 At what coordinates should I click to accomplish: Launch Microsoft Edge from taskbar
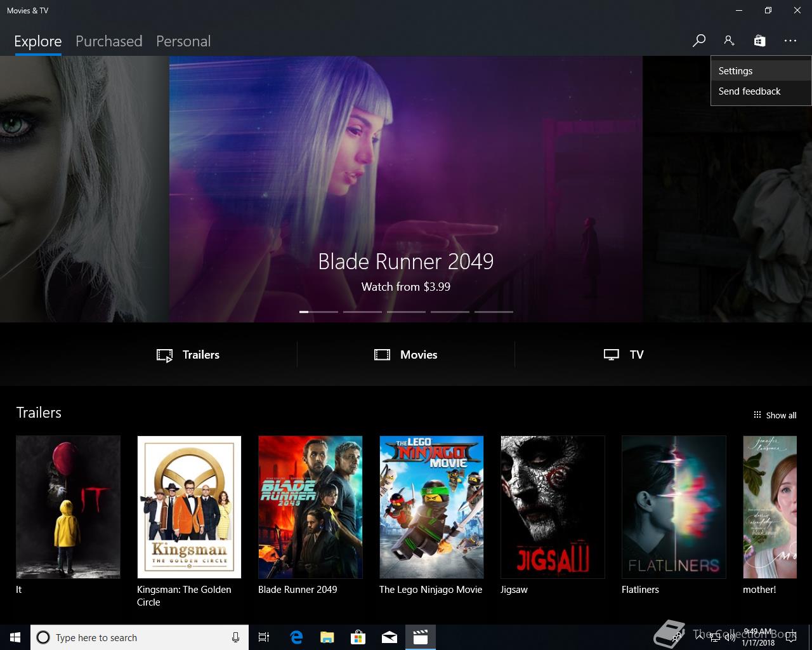[296, 637]
